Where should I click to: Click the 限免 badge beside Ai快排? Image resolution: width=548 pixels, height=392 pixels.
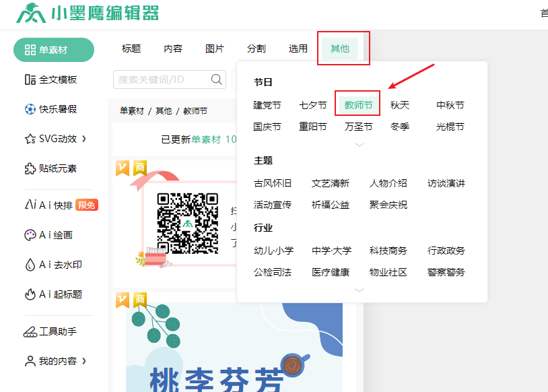point(87,205)
